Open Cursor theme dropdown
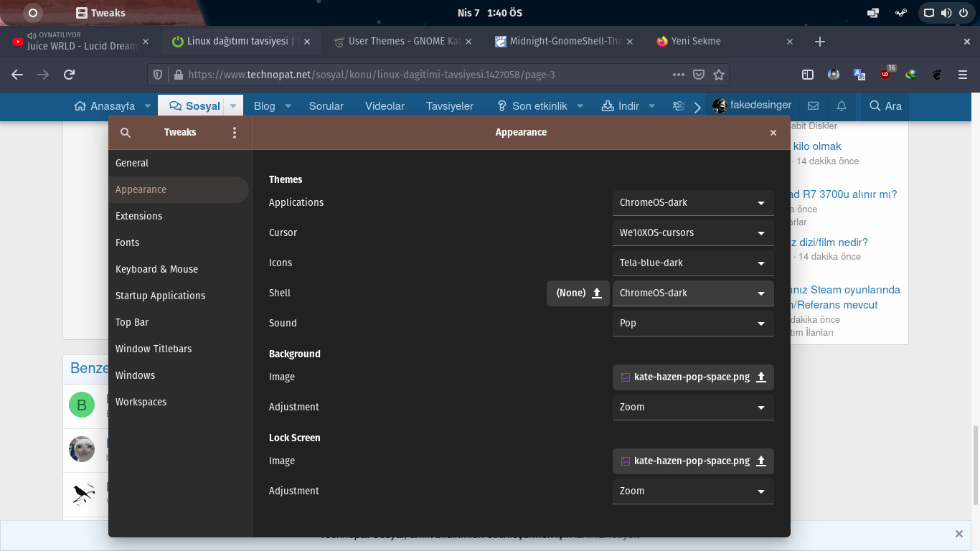Image resolution: width=980 pixels, height=551 pixels. tap(693, 233)
